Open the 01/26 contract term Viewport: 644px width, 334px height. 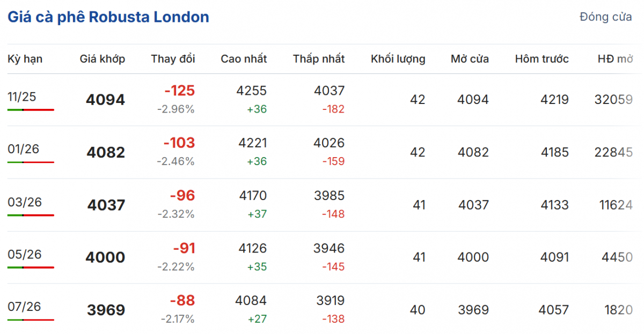(23, 149)
